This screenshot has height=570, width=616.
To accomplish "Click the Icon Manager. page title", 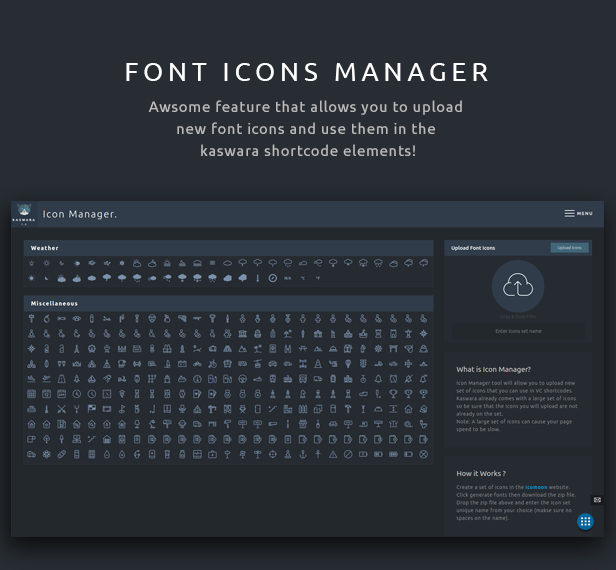I will click(80, 214).
